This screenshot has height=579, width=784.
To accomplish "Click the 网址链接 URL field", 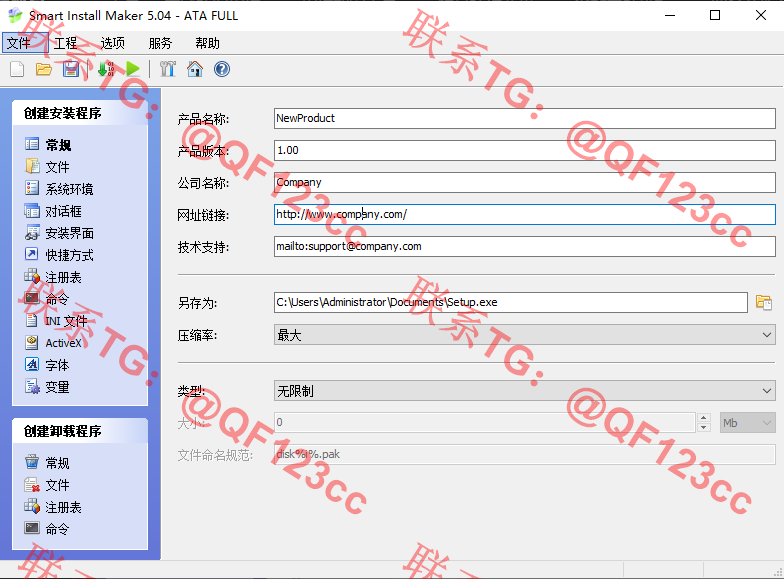I will pyautogui.click(x=524, y=214).
